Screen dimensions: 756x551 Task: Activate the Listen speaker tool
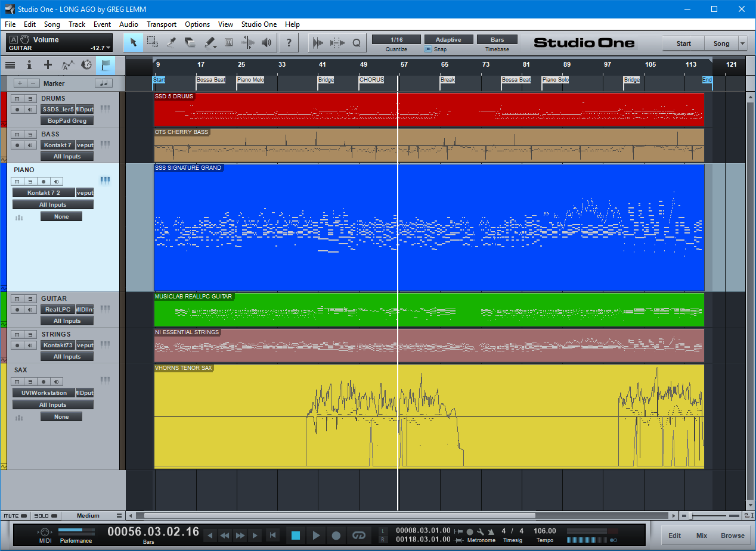click(x=267, y=42)
